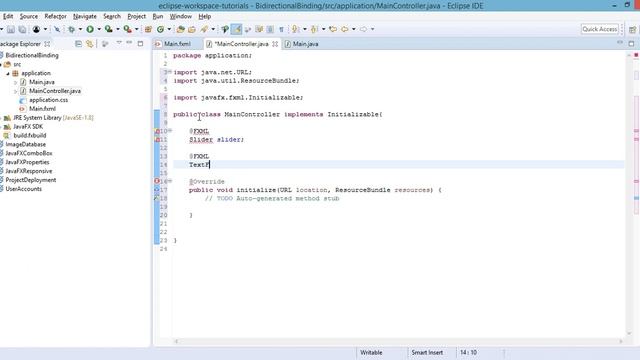
Task: Click the round dark profile icon in toolbar
Action: click(x=36, y=29)
